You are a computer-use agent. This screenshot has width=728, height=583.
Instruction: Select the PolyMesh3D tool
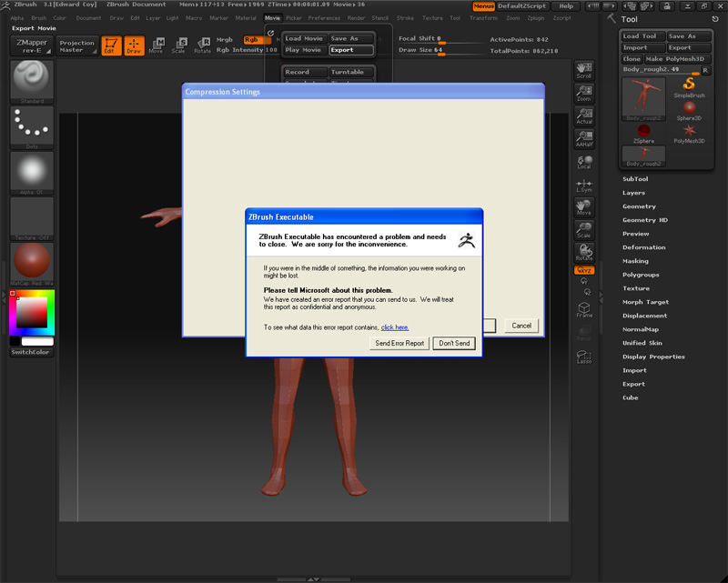pos(689,134)
